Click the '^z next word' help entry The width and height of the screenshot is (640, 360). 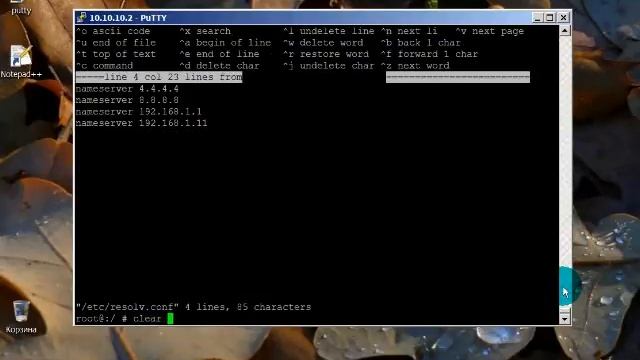(415, 65)
